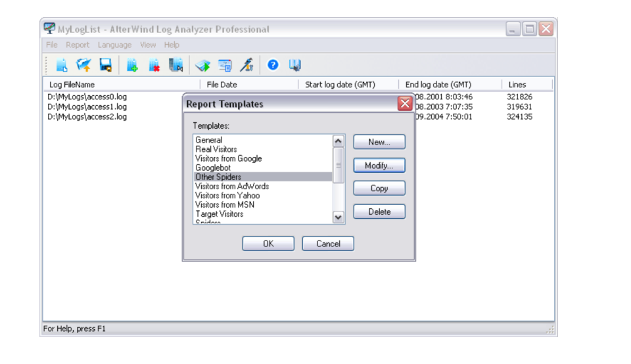This screenshot has width=631, height=364.
Task: Click the Remove log file icon with red X
Action: 154,65
